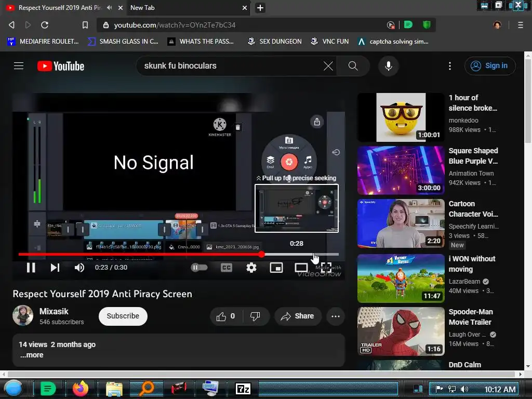Open a new browser tab plus
This screenshot has height=399, width=532.
[x=260, y=7]
